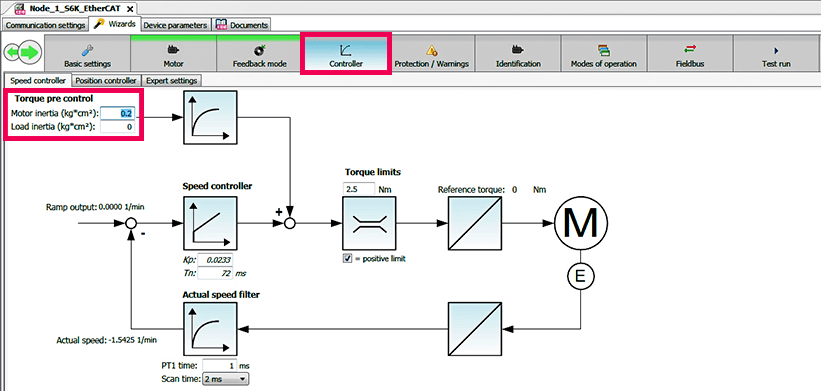Click the green back arrow icon
Viewport: 821px width, 391px height.
tap(12, 52)
